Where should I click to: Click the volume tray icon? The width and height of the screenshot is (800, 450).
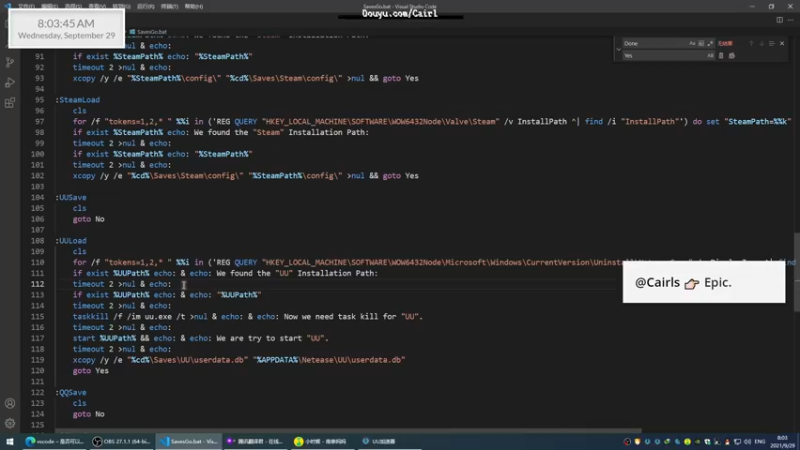[747, 442]
